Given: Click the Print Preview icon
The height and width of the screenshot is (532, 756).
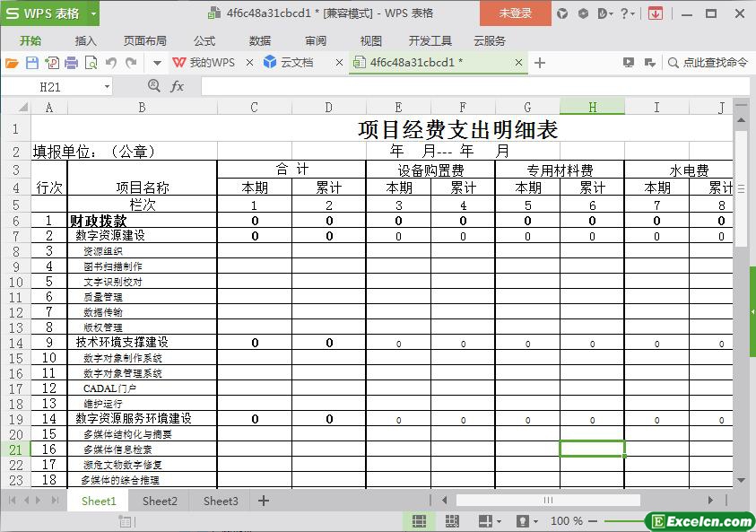Looking at the screenshot, I should tap(91, 63).
